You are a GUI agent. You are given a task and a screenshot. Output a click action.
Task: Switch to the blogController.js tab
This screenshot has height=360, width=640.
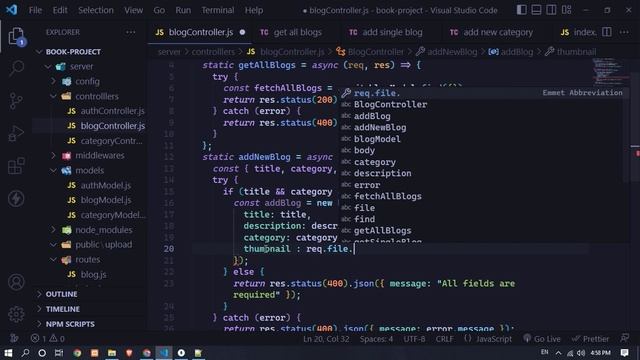(200, 32)
